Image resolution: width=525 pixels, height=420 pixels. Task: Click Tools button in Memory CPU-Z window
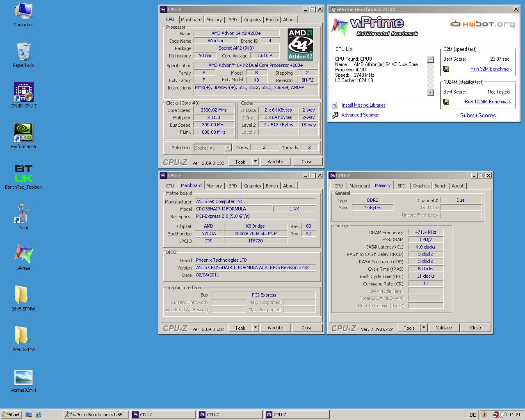(x=409, y=328)
